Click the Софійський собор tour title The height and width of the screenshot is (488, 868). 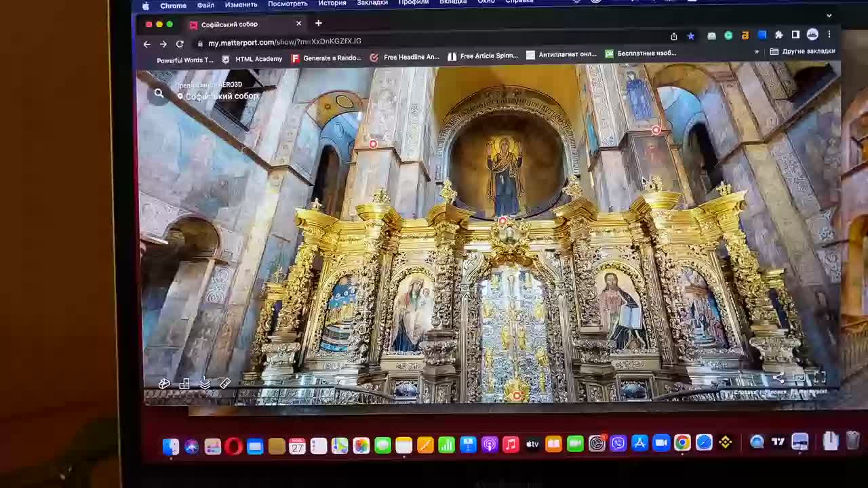222,96
